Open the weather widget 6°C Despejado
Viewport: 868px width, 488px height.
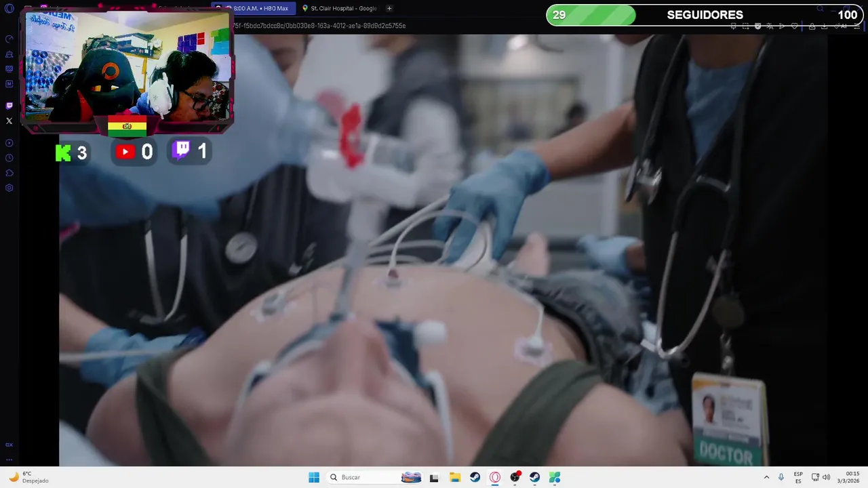[x=28, y=477]
